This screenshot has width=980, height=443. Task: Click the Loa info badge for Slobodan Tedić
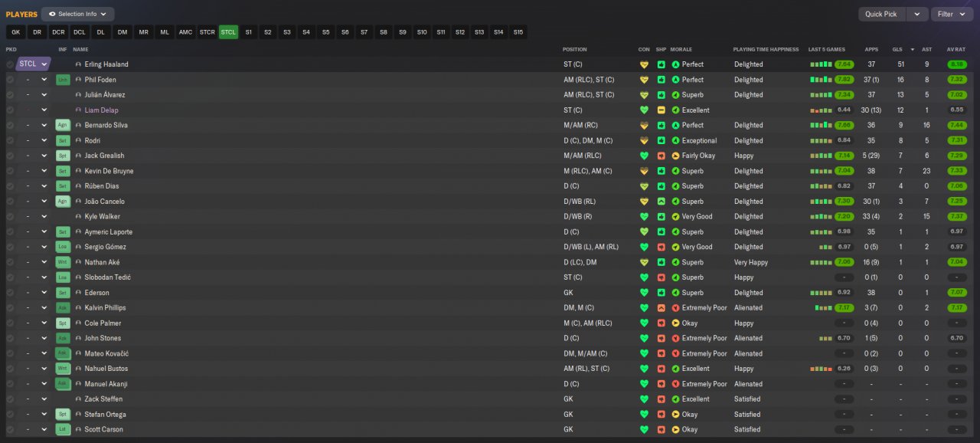(63, 277)
